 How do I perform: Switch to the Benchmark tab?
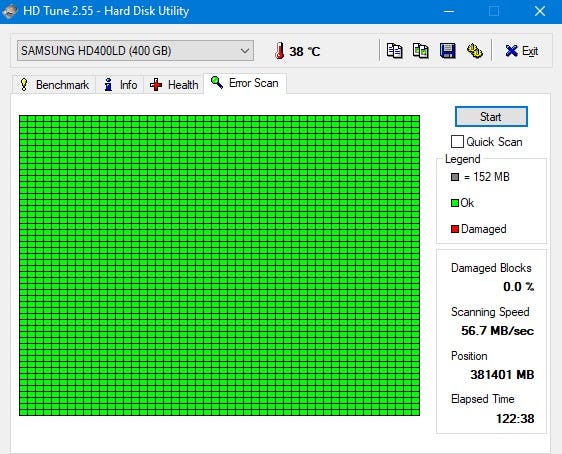(x=54, y=85)
